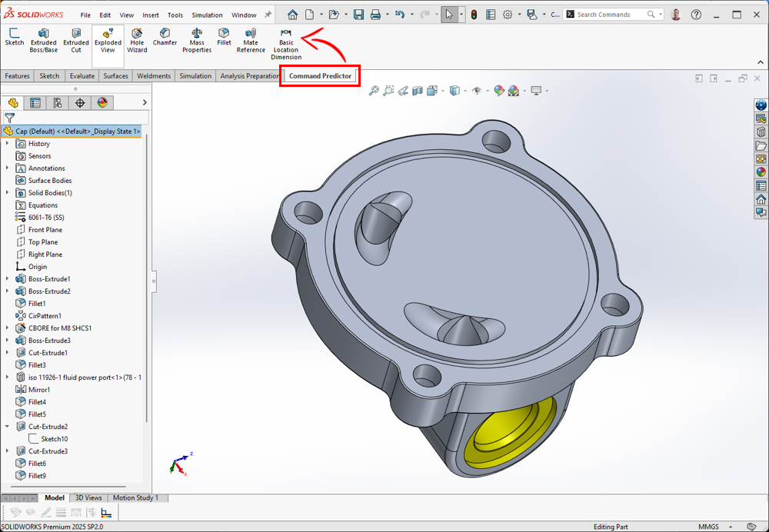Switch to the 3D Views tab
769x532 pixels.
coord(88,497)
